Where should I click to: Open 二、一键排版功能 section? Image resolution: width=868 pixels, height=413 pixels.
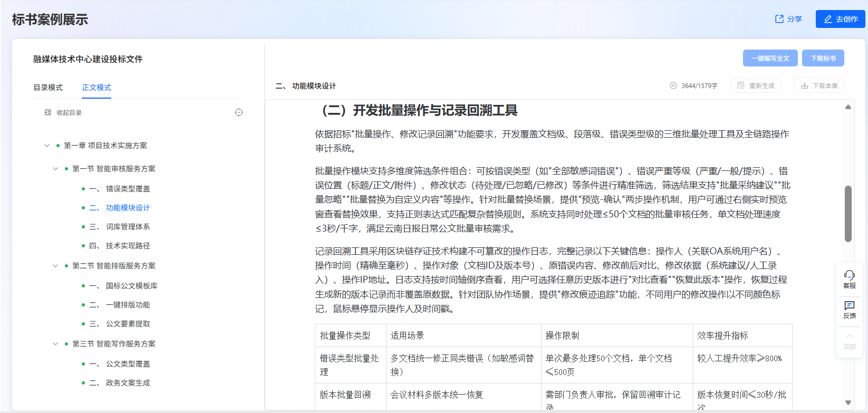[120, 305]
